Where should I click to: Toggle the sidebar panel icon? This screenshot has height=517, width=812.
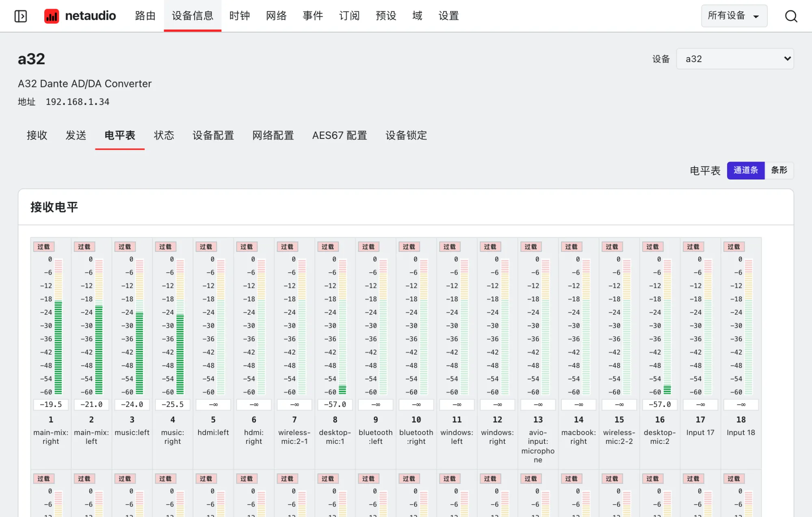tap(21, 16)
